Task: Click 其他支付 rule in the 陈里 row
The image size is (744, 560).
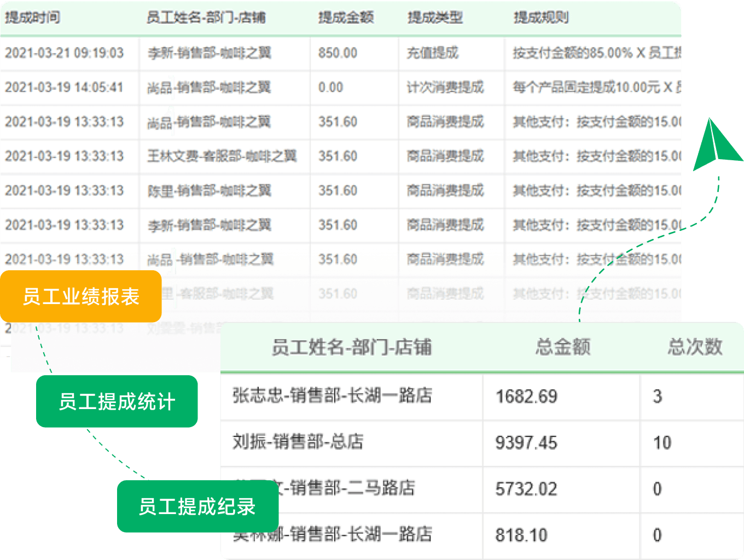Action: 597,191
